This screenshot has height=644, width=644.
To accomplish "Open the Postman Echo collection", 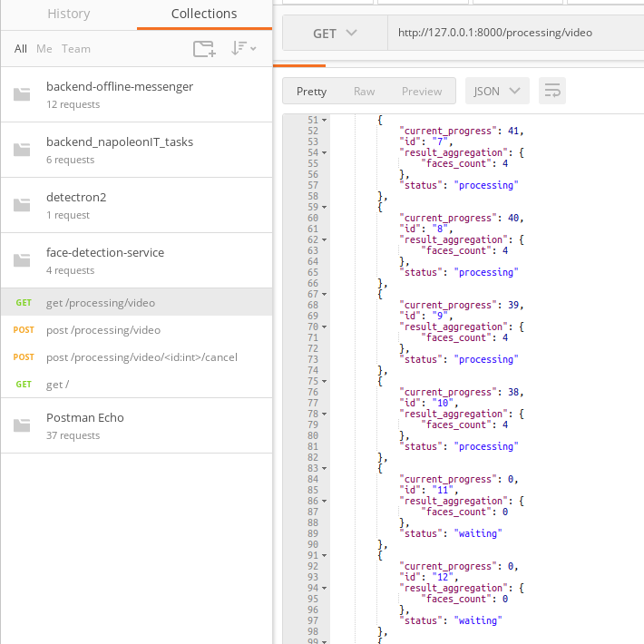I will click(136, 425).
